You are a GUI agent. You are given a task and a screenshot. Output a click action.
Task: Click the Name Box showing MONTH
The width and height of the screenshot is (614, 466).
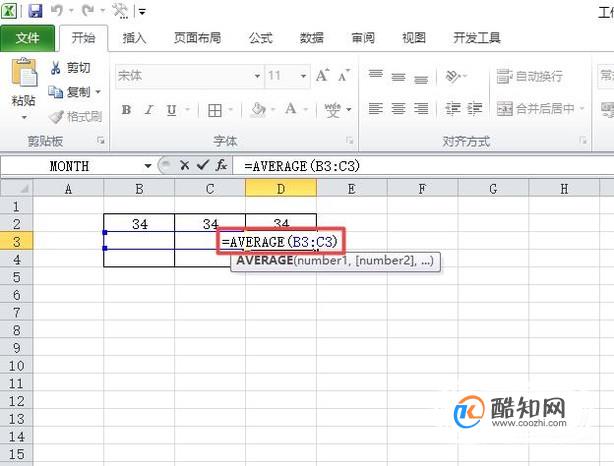click(70, 166)
